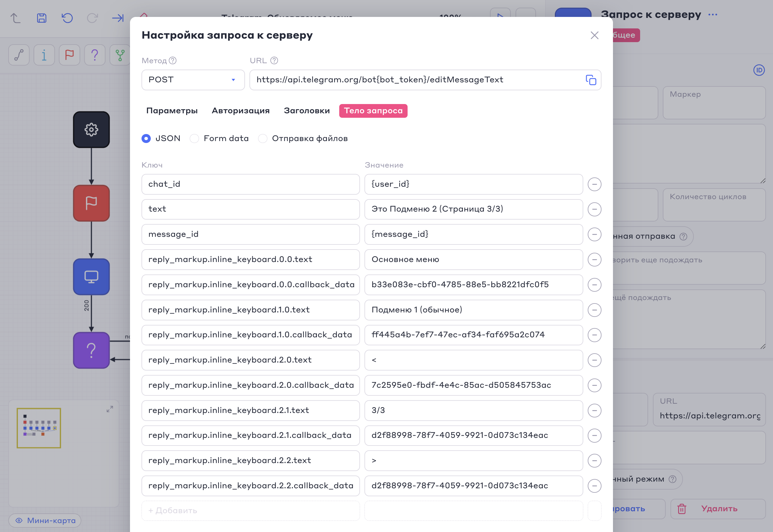This screenshot has height=532, width=773.
Task: Delete the row with value 3/3
Action: click(x=594, y=410)
